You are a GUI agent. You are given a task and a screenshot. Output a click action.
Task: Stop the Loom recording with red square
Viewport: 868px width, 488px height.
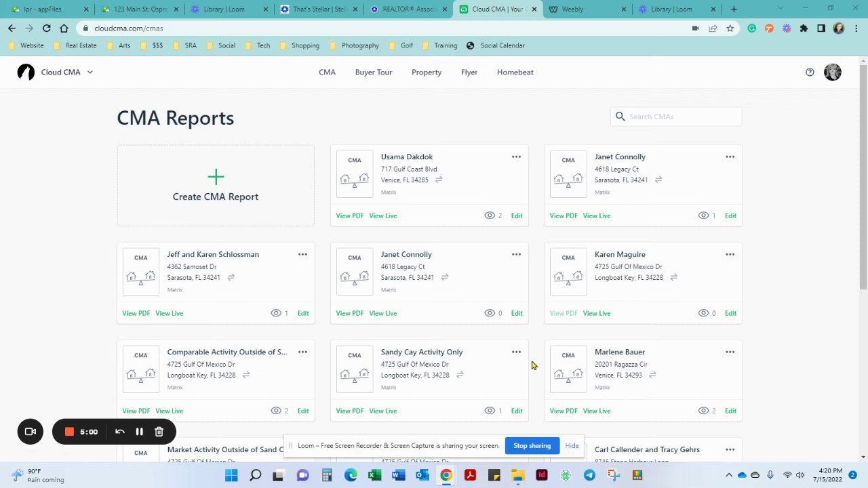click(69, 432)
